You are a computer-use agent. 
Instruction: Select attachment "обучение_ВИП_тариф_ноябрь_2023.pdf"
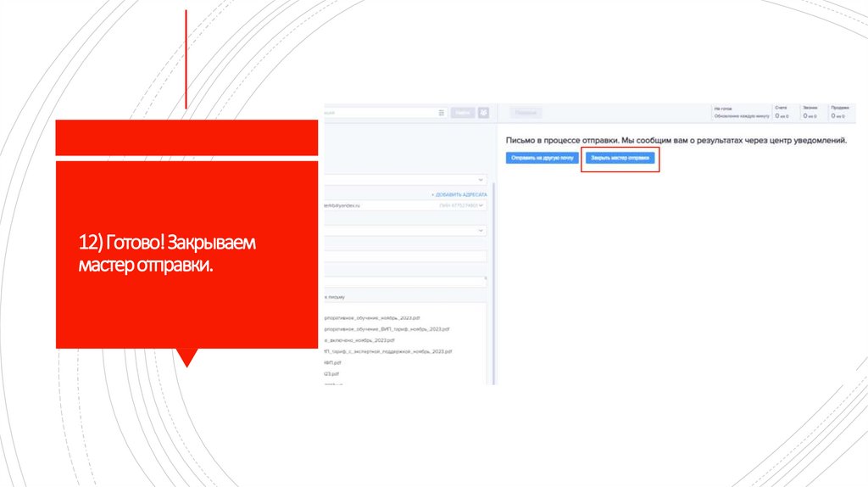pyautogui.click(x=387, y=329)
